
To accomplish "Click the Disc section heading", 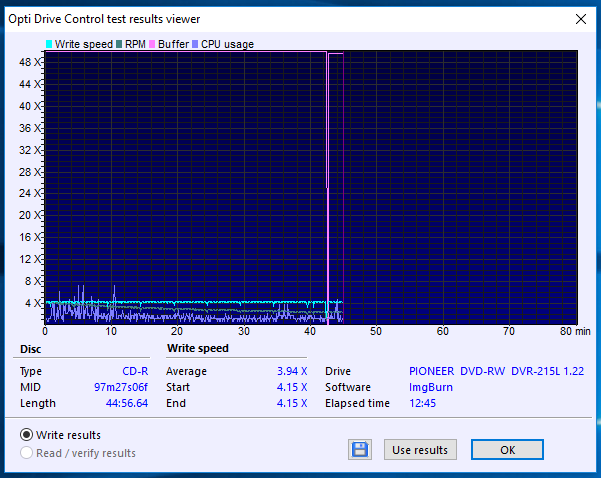I will (31, 349).
